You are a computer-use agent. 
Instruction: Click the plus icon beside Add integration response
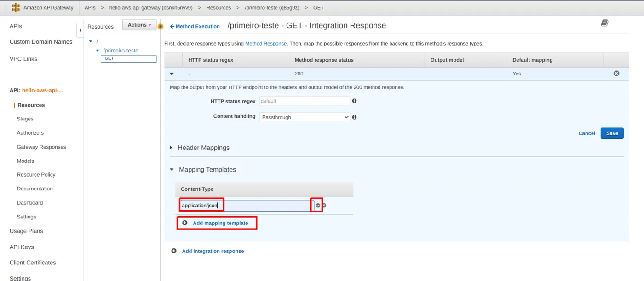(174, 251)
